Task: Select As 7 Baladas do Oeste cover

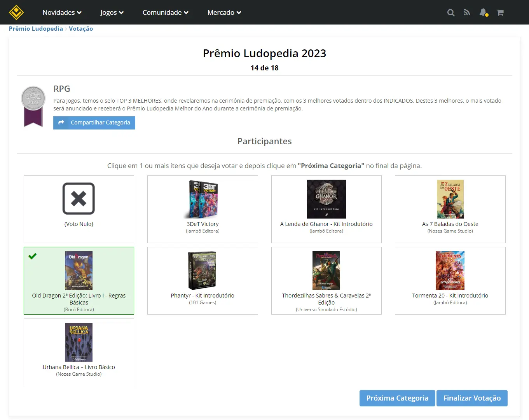Action: click(450, 199)
